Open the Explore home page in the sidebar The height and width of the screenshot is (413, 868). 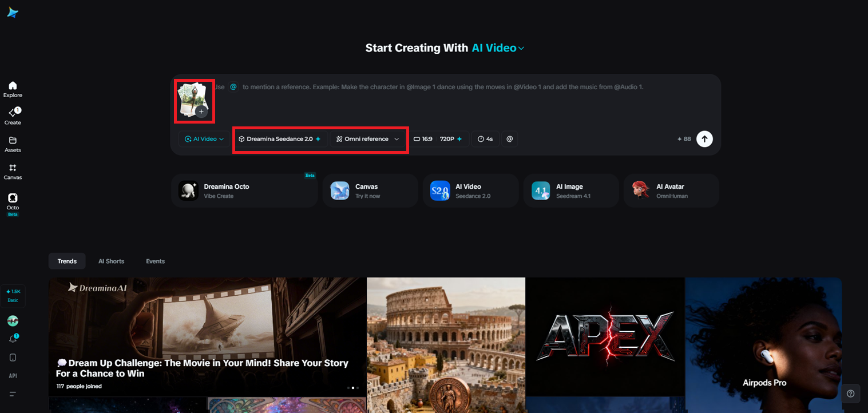[13, 89]
